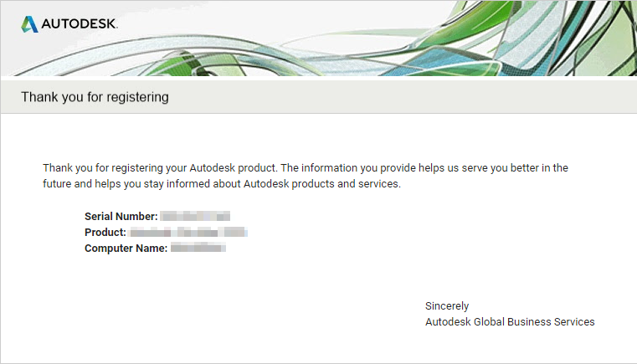
Task: Click the "Sincerely" sign-off text
Action: pyautogui.click(x=447, y=305)
